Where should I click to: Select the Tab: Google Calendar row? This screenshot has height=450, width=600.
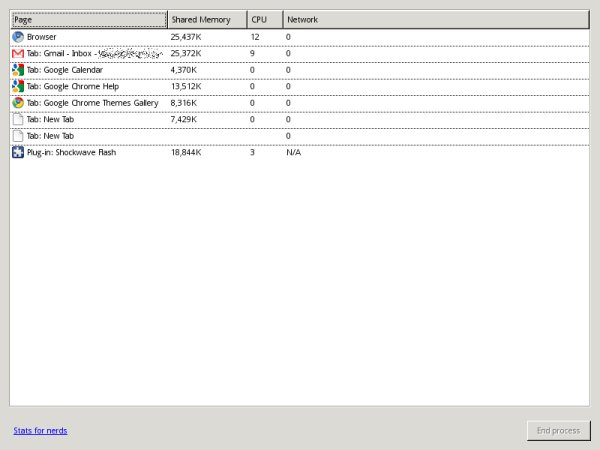click(x=300, y=70)
